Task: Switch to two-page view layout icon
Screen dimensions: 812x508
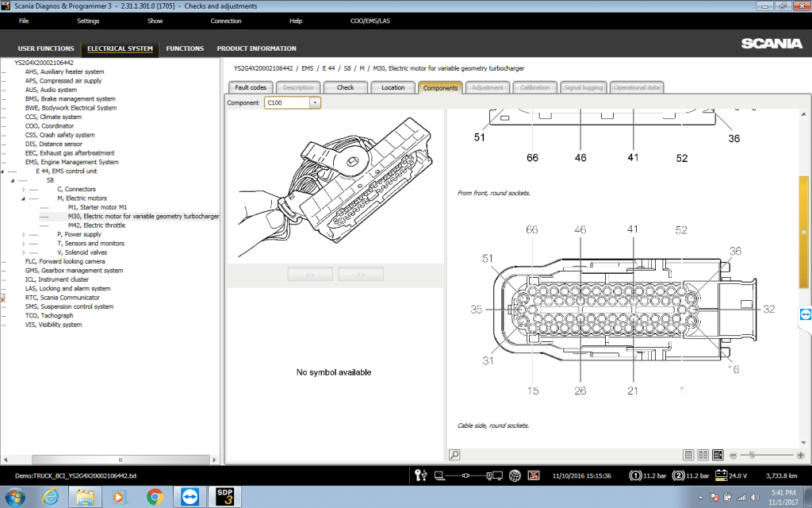Action: tap(703, 455)
